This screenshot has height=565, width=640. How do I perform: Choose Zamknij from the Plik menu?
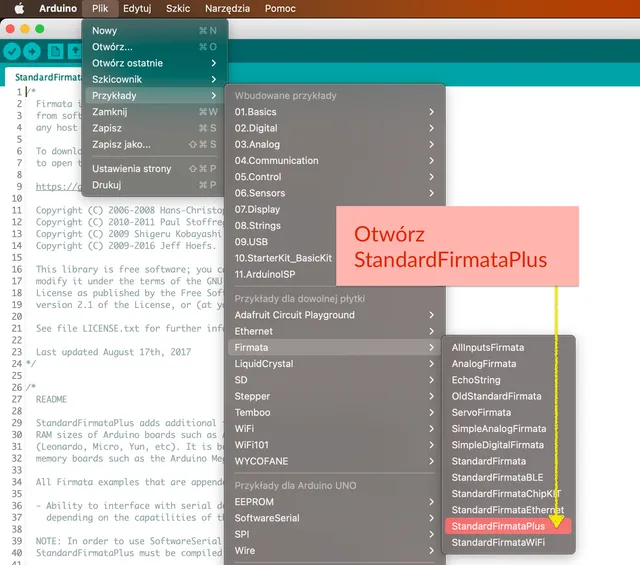click(154, 112)
